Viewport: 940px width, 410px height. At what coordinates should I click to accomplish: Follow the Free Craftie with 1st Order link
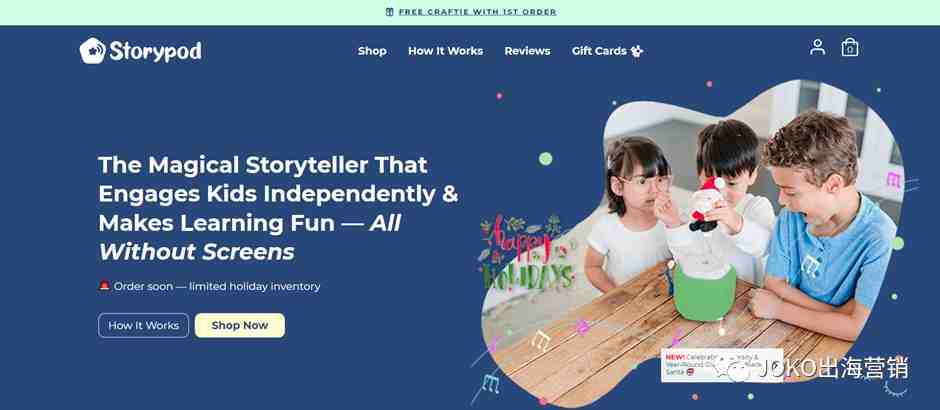(477, 12)
